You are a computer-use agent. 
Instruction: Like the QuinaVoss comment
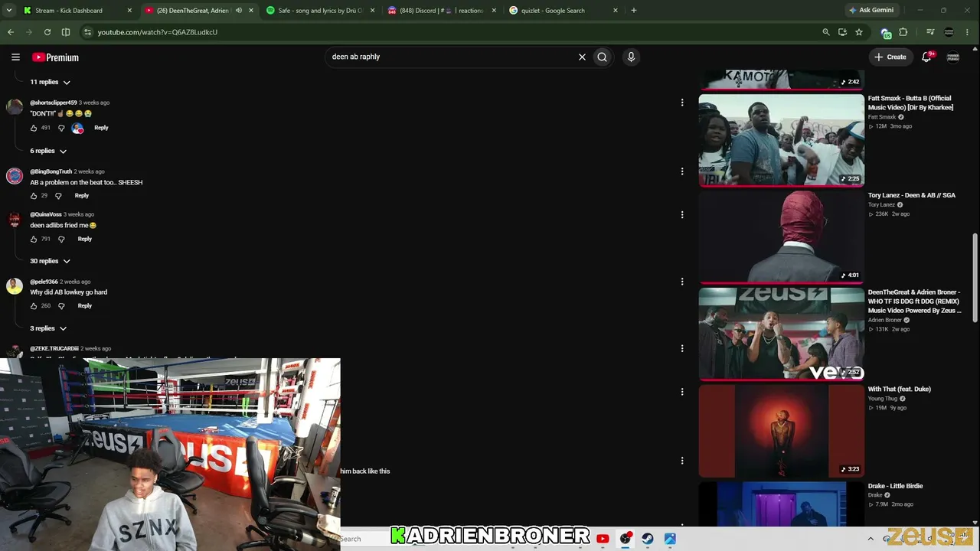34,239
